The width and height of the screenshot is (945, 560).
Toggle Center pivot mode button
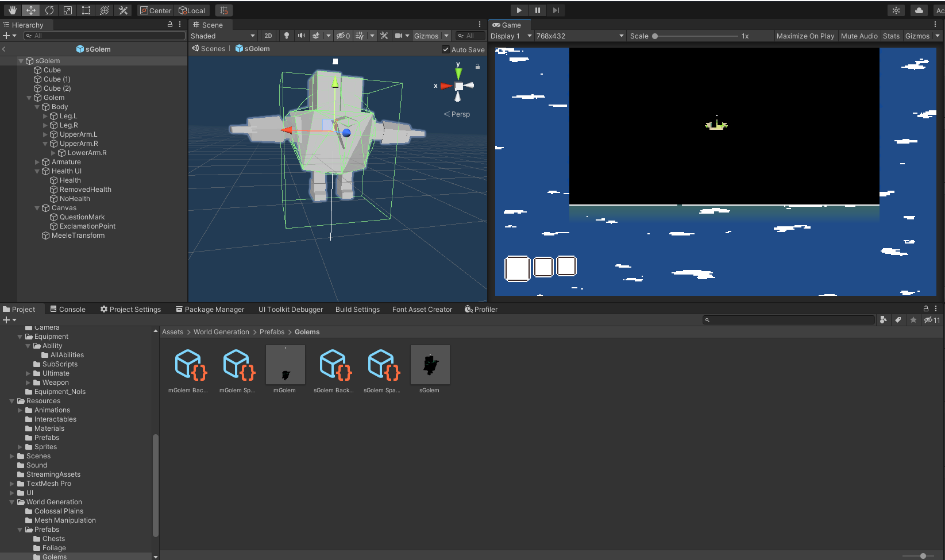click(156, 10)
